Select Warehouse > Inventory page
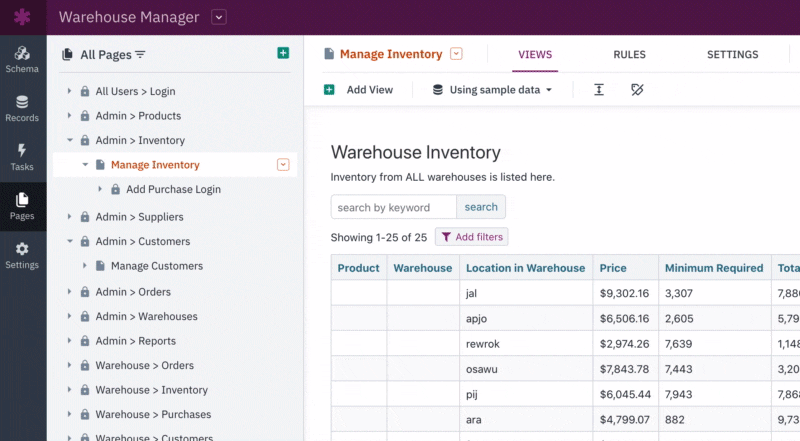 152,390
